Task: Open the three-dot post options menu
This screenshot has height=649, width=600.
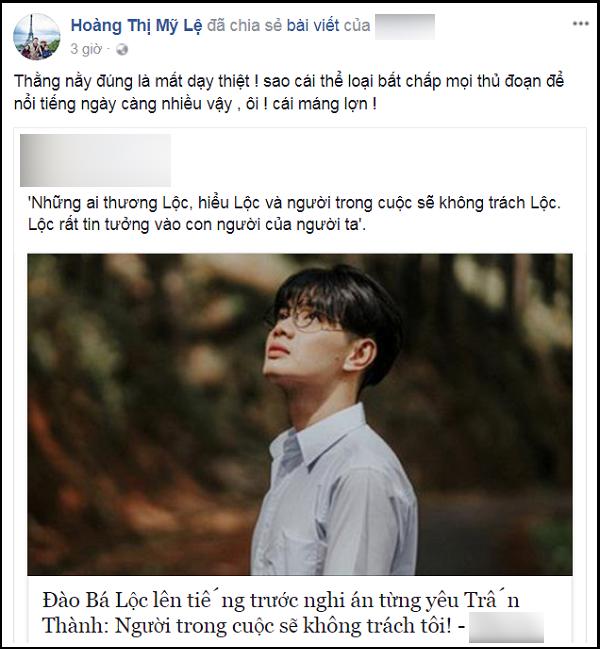Action: point(581,24)
